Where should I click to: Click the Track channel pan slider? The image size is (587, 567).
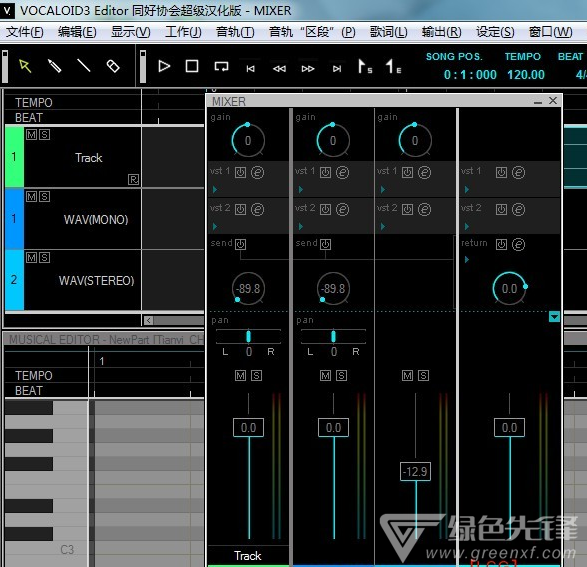pos(248,336)
